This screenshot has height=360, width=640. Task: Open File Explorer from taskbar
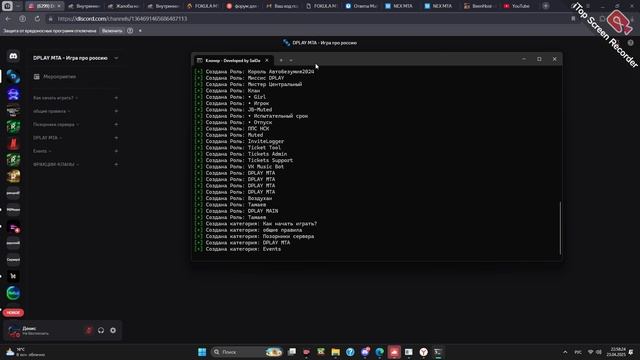(x=336, y=352)
